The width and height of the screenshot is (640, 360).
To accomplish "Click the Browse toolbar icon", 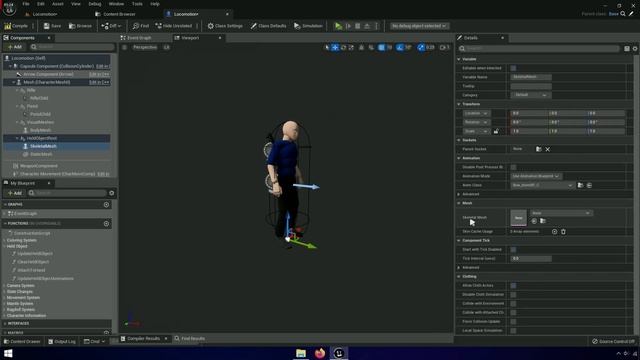I will click(x=80, y=26).
